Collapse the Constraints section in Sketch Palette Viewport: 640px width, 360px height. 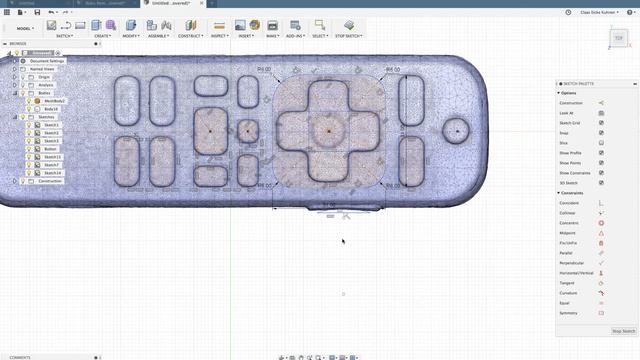559,193
